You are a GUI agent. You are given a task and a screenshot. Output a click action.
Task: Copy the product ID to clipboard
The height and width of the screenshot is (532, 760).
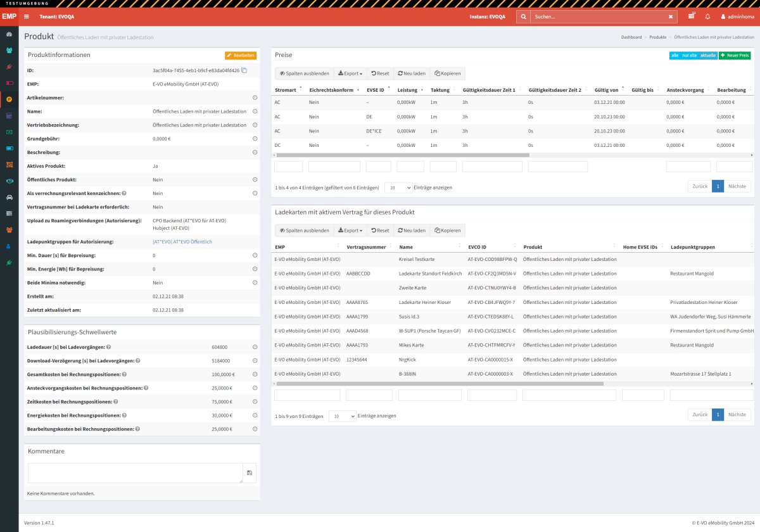click(x=244, y=70)
